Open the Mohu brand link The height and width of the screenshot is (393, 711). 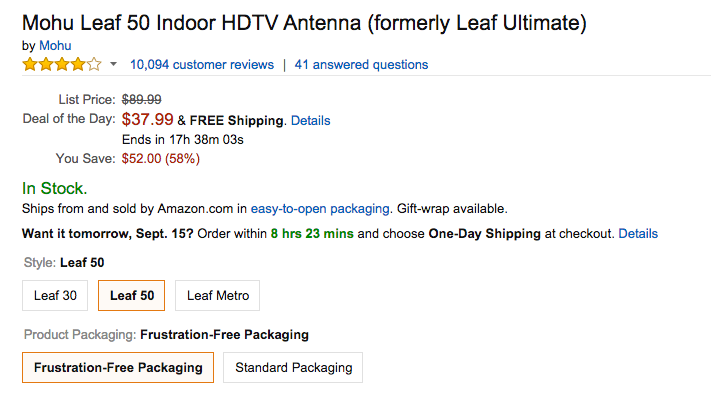point(55,45)
